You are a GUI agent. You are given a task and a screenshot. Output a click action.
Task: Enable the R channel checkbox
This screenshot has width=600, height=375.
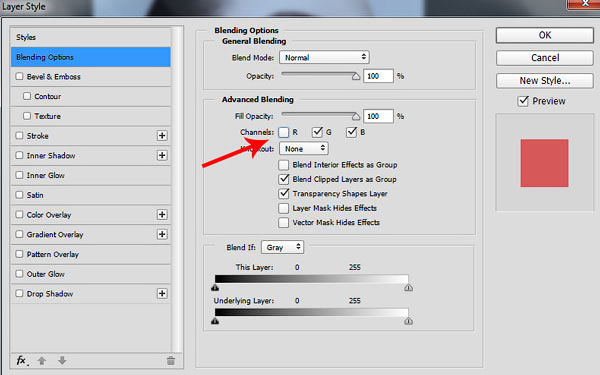(284, 132)
